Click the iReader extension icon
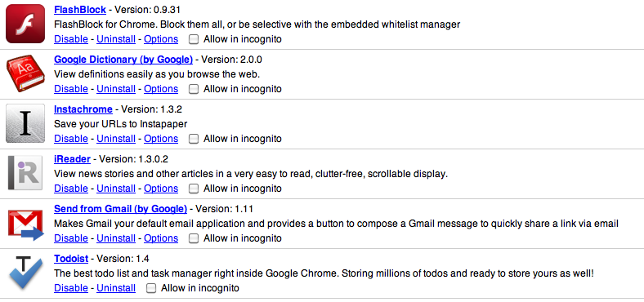Image resolution: width=644 pixels, height=302 pixels. pos(25,173)
